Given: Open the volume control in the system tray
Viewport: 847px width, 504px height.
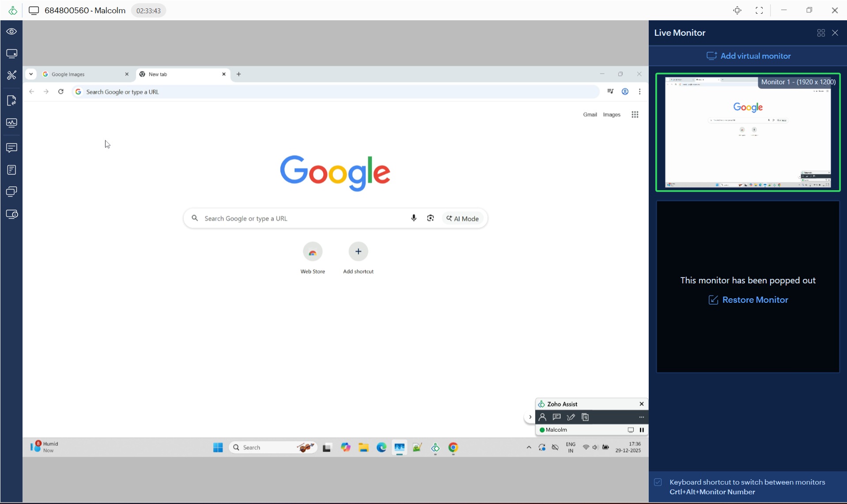Looking at the screenshot, I should coord(595,448).
